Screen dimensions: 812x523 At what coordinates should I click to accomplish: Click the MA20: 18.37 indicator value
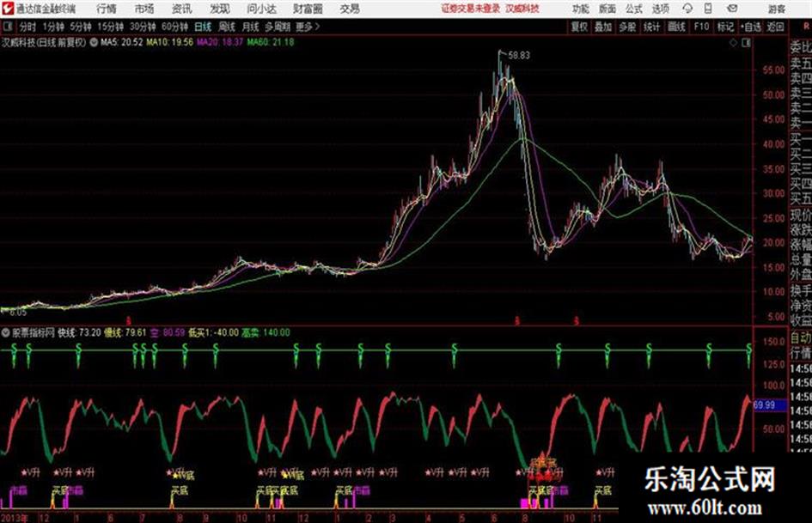[220, 42]
